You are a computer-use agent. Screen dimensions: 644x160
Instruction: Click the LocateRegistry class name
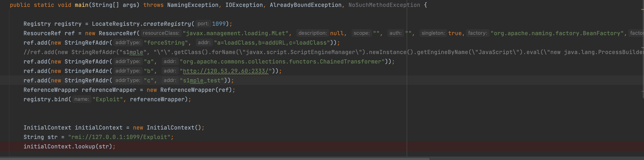point(116,24)
